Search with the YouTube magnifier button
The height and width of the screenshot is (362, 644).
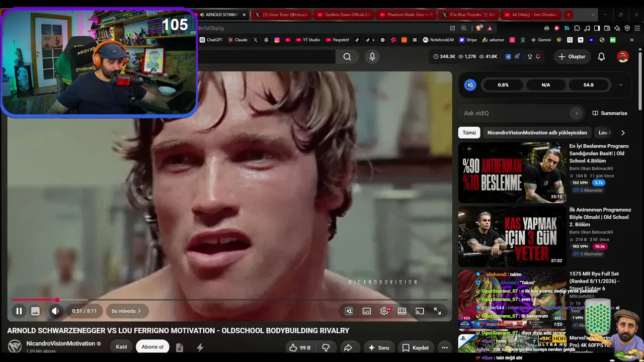pos(347,57)
